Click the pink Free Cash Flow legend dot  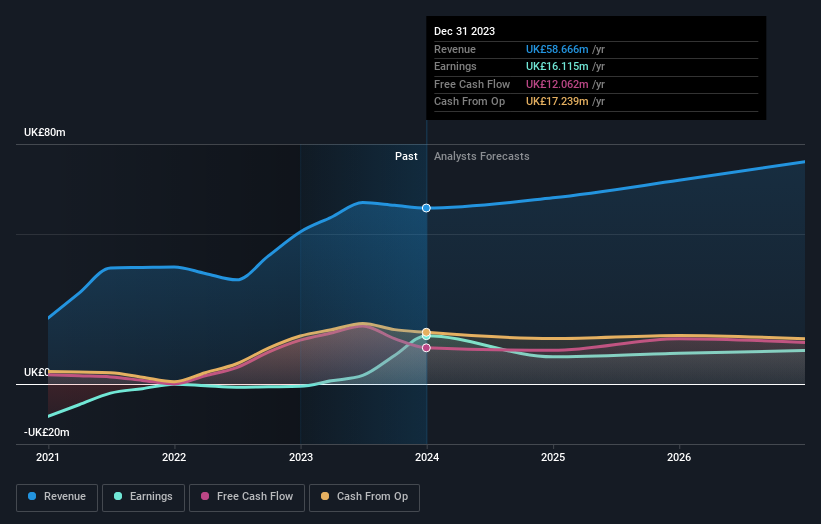tap(205, 496)
